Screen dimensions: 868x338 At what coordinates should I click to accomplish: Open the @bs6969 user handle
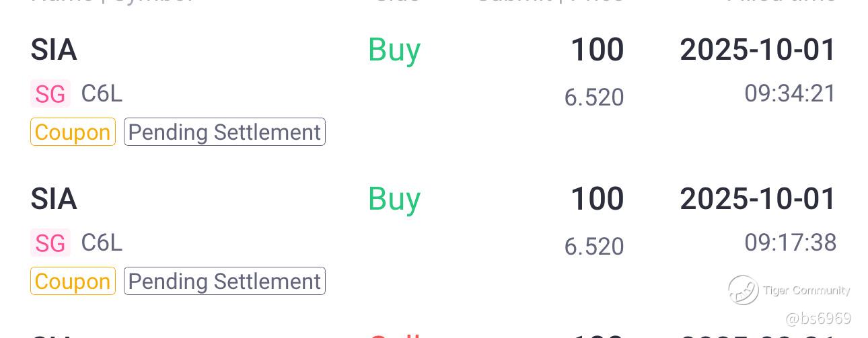[x=818, y=319]
